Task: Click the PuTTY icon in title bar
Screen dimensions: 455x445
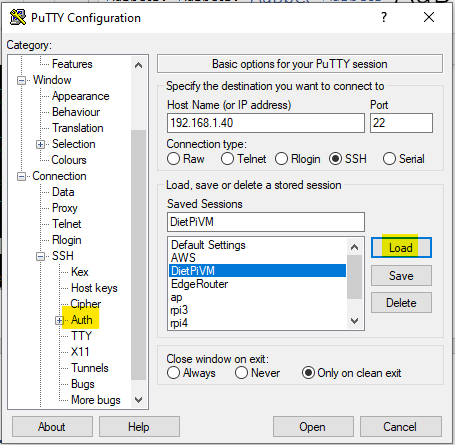Action: pyautogui.click(x=18, y=17)
